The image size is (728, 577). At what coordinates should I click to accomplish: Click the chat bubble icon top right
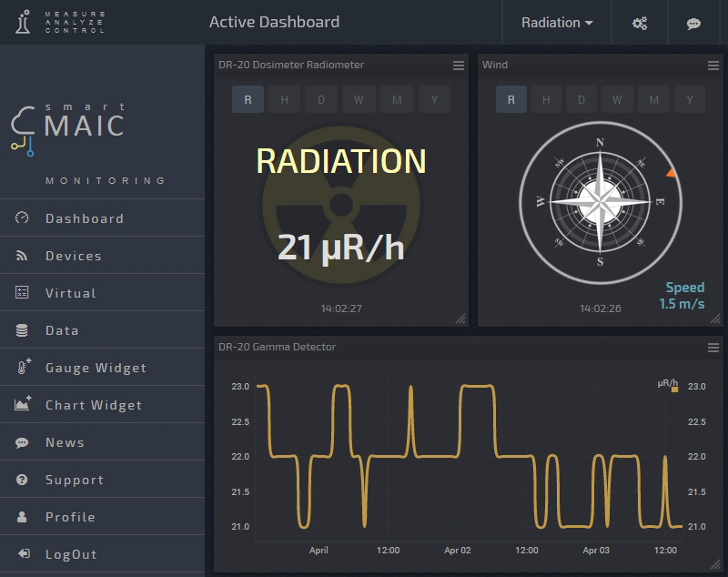click(696, 23)
